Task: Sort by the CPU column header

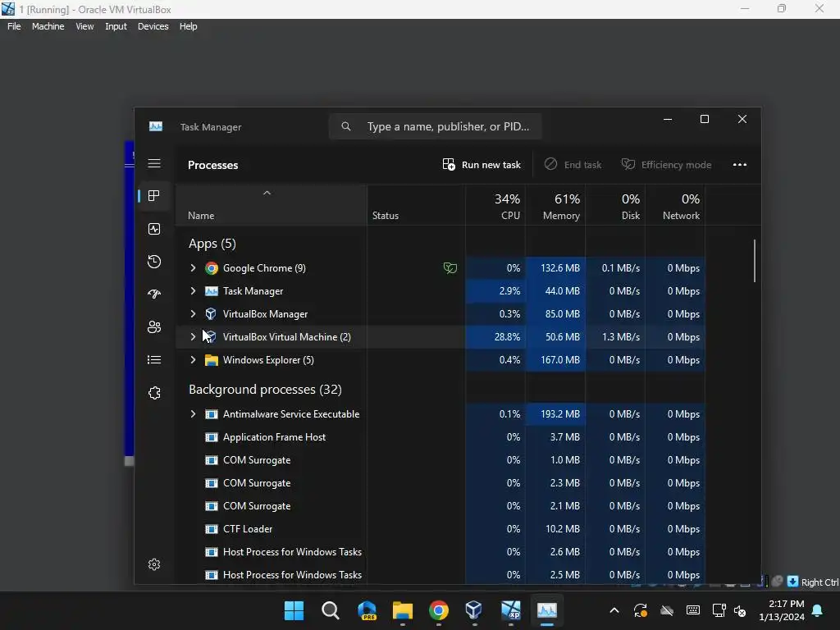Action: pos(495,206)
